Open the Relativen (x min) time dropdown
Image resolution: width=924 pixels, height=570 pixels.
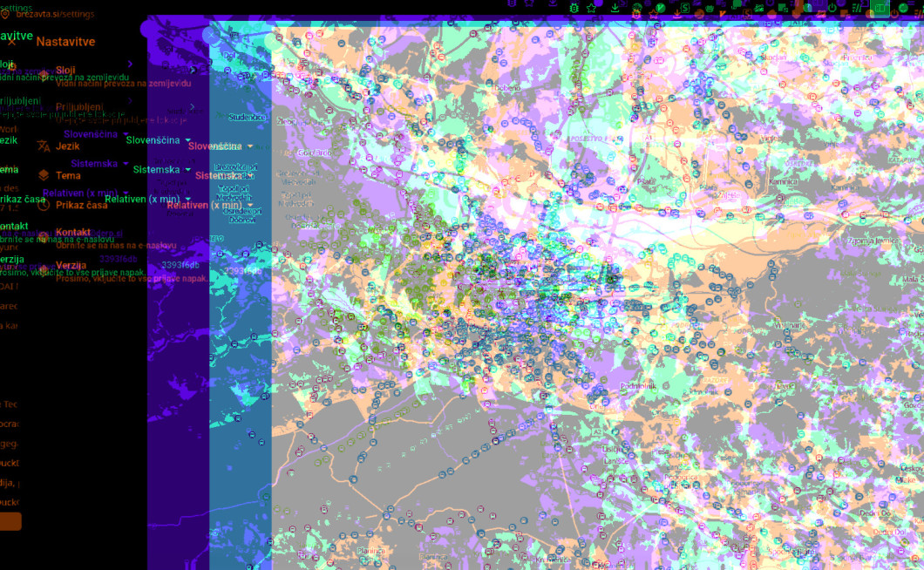[x=209, y=206]
